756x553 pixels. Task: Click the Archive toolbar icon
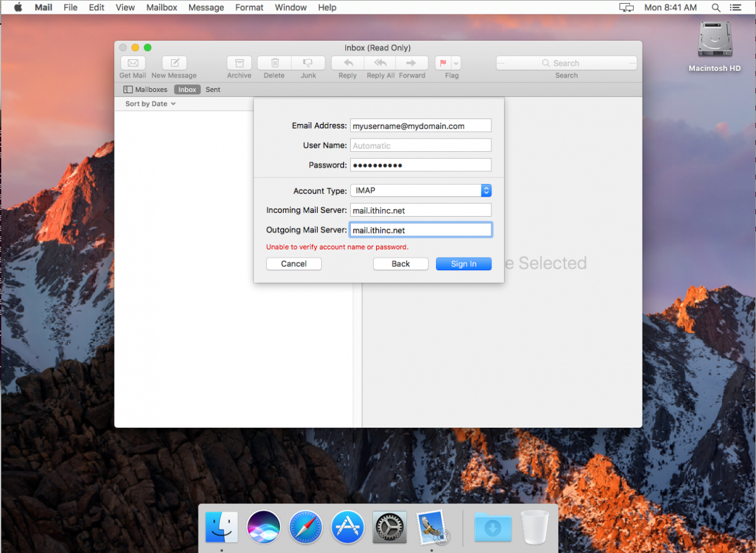239,63
